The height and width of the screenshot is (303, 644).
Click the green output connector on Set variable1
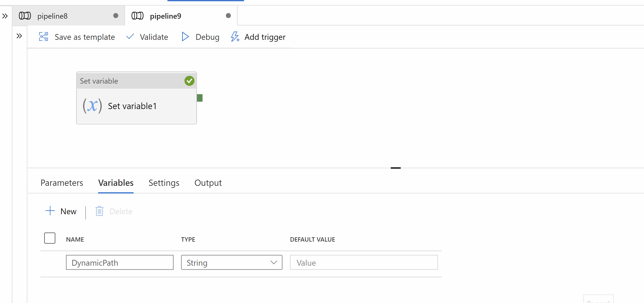pos(200,98)
